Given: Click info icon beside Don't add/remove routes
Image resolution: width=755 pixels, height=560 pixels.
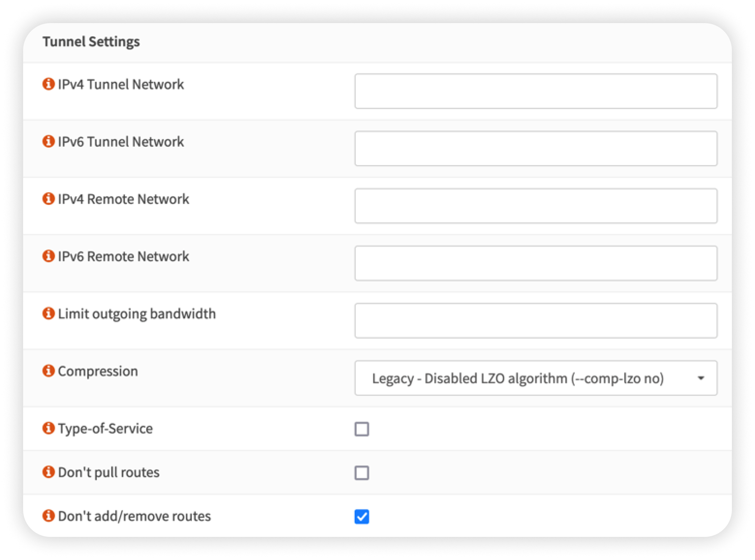Looking at the screenshot, I should pos(49,515).
